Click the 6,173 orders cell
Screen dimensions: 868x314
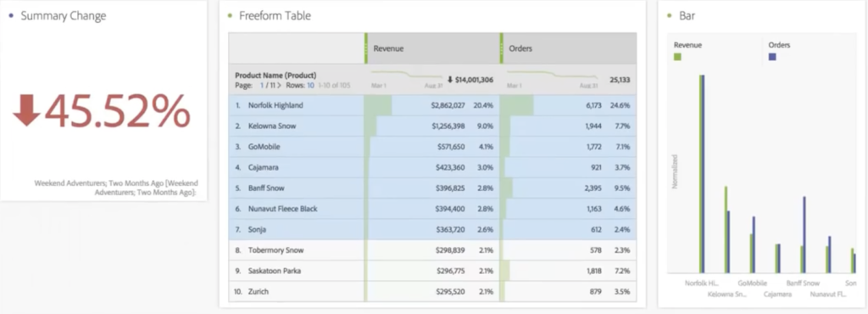tap(593, 105)
